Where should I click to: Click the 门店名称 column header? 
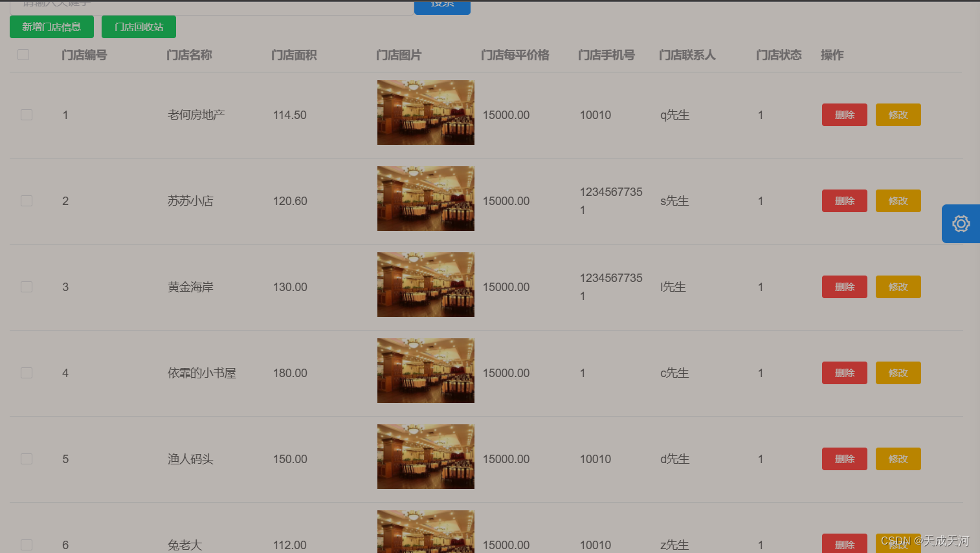pos(189,55)
